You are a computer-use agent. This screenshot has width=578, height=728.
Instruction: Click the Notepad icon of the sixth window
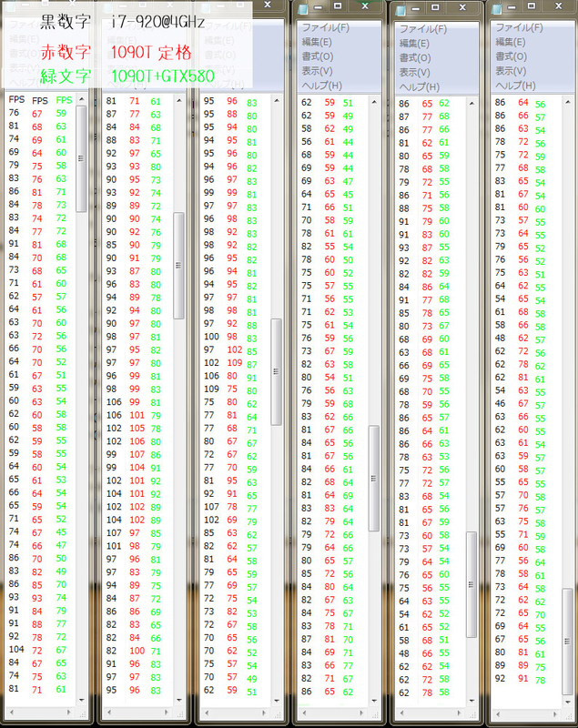498,8
